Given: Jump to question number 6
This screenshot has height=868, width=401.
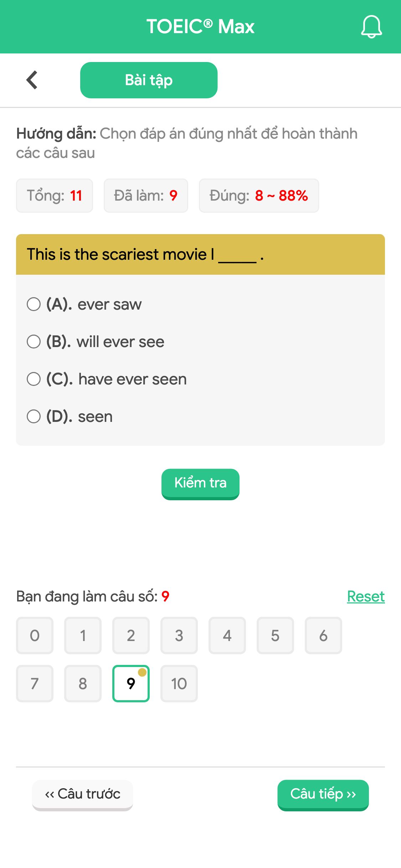Looking at the screenshot, I should point(323,635).
